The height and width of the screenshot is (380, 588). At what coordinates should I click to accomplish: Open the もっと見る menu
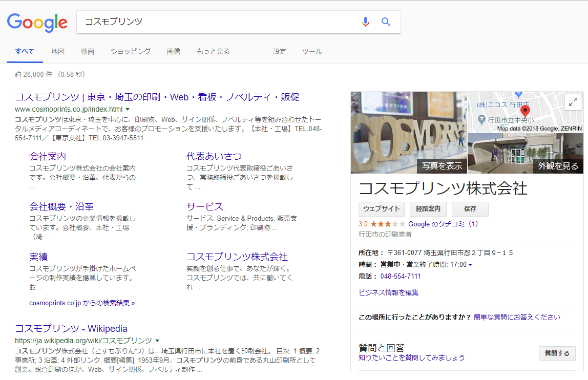[213, 51]
